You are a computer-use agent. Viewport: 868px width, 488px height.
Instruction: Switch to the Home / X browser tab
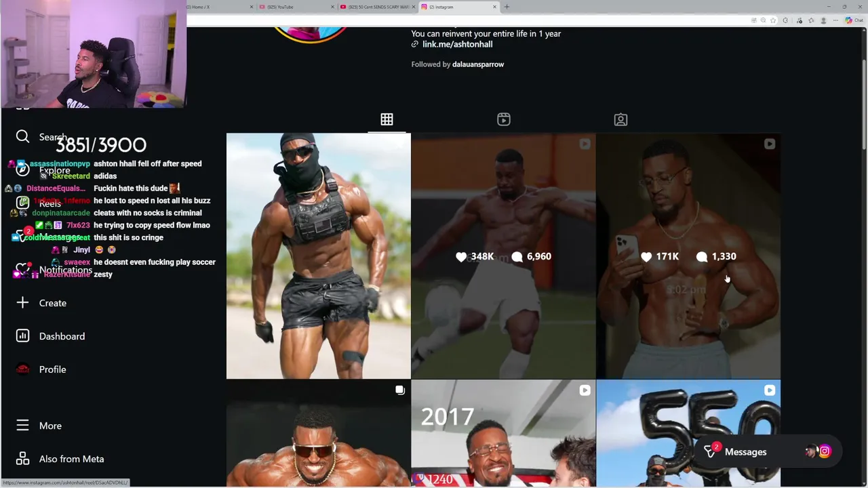[216, 7]
